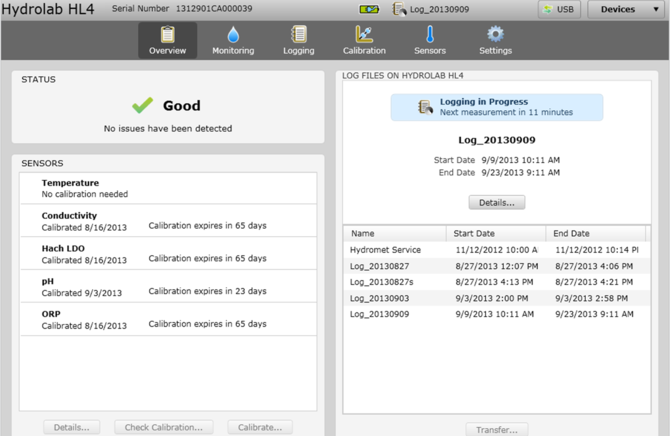Click 'No issues have been detected' message
The image size is (670, 436).
coord(168,129)
